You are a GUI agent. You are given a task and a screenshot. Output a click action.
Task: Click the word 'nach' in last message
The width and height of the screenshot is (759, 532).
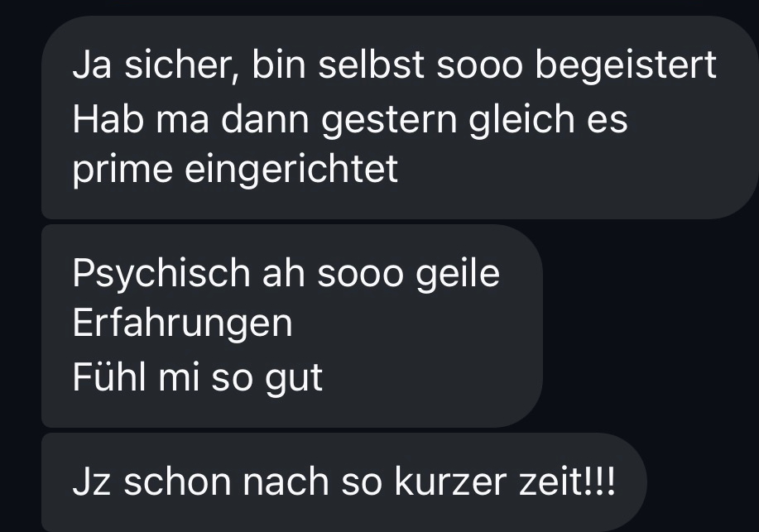(x=286, y=482)
